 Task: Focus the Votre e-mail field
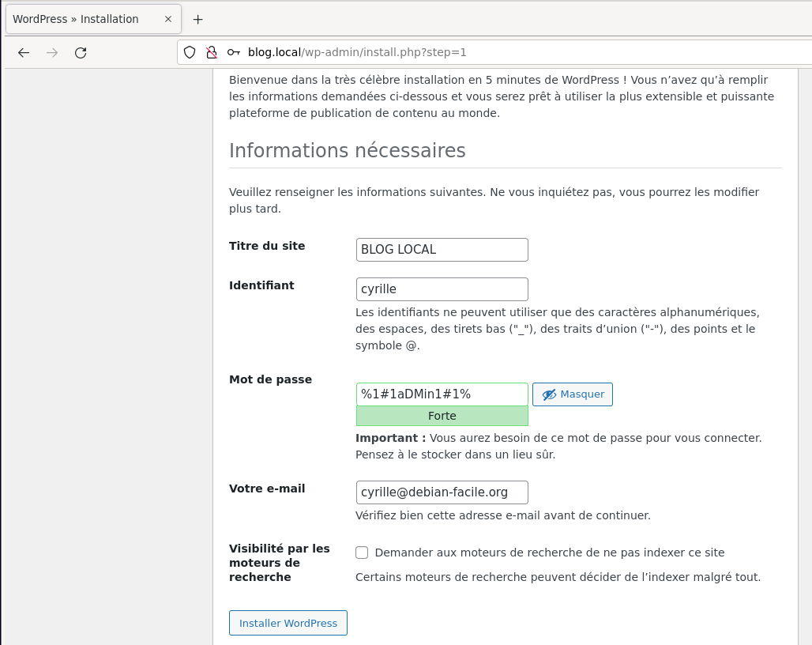point(442,492)
